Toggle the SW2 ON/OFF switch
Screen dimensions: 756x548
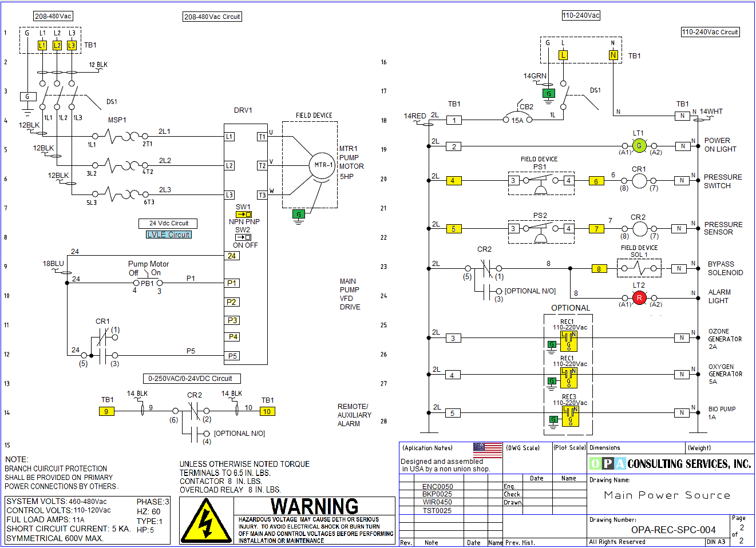tap(244, 237)
